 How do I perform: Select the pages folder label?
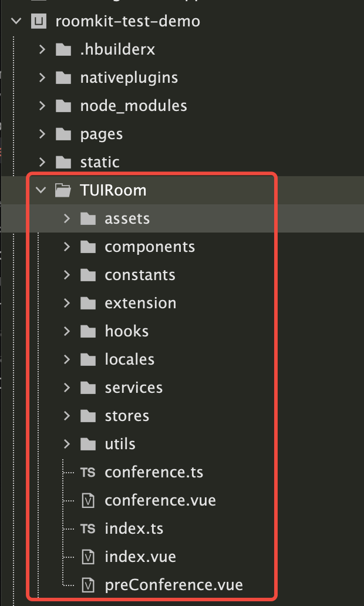[x=101, y=134]
